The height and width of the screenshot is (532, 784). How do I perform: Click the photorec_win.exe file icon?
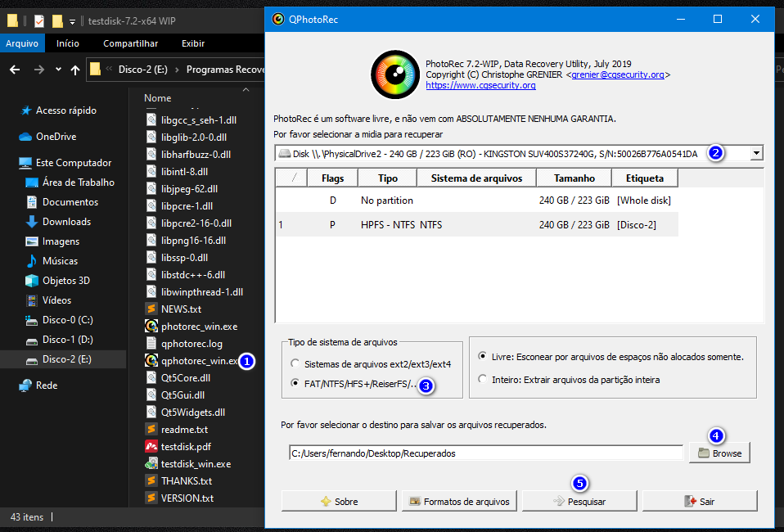click(x=151, y=327)
